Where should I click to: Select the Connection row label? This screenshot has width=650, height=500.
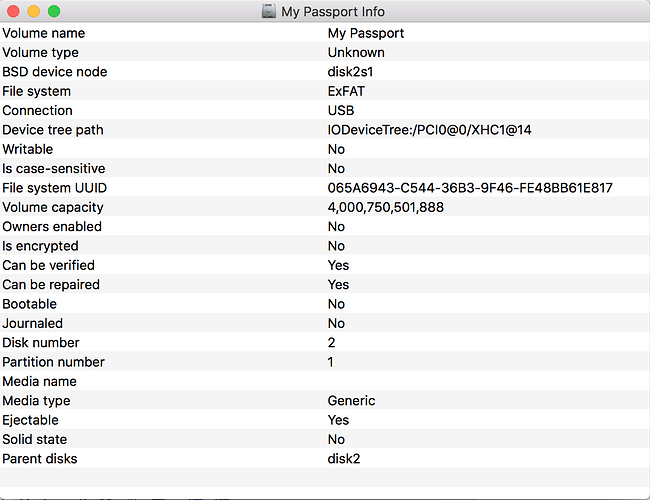point(37,110)
